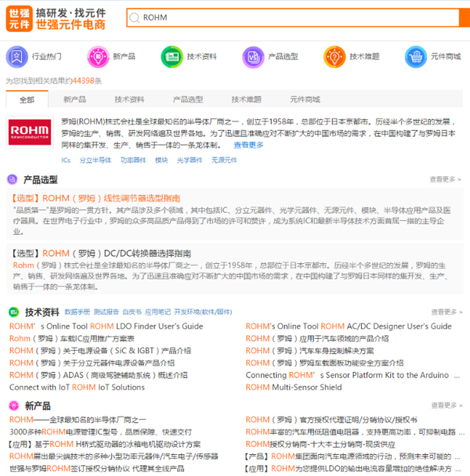470x476 pixels.
Task: Open Rohm 车载IC应用推广方案表 link
Action: click(x=72, y=338)
